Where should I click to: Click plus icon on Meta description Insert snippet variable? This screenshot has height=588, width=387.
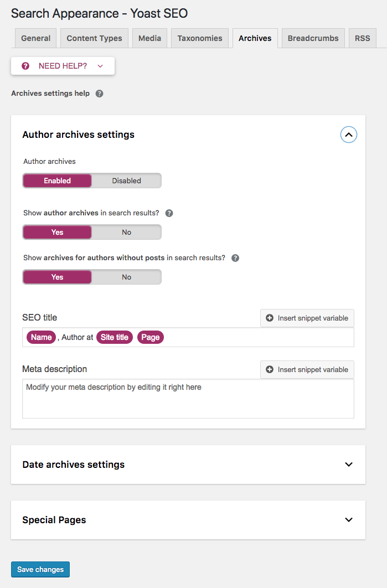click(x=270, y=369)
